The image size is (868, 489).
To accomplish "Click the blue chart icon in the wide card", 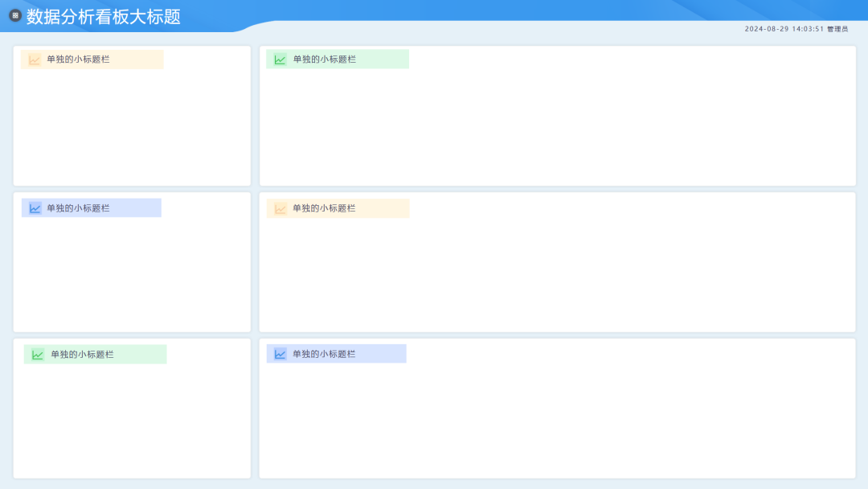I will (280, 354).
